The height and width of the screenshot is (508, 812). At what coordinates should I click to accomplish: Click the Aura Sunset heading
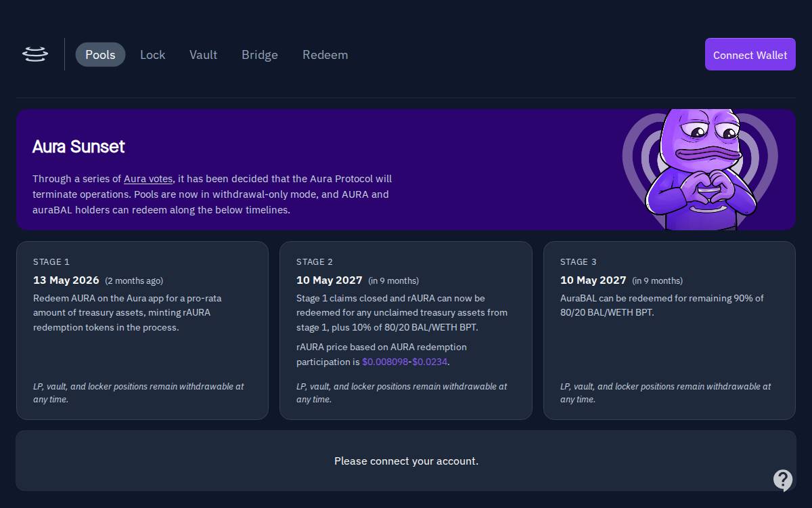[x=78, y=146]
